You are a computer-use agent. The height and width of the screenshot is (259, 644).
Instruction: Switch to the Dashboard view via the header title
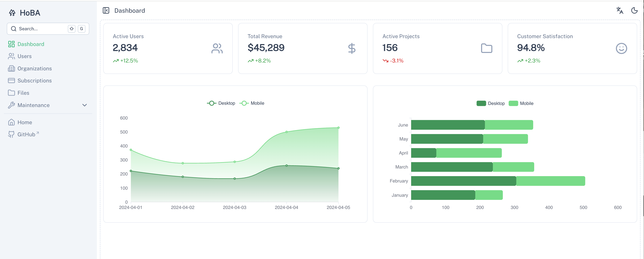(130, 10)
